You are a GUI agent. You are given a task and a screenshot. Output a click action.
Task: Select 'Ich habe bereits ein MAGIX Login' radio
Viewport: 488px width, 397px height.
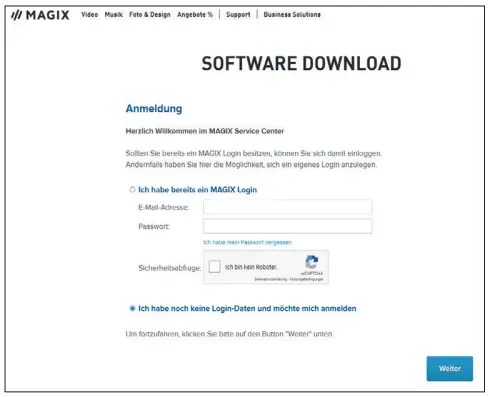[x=132, y=190]
